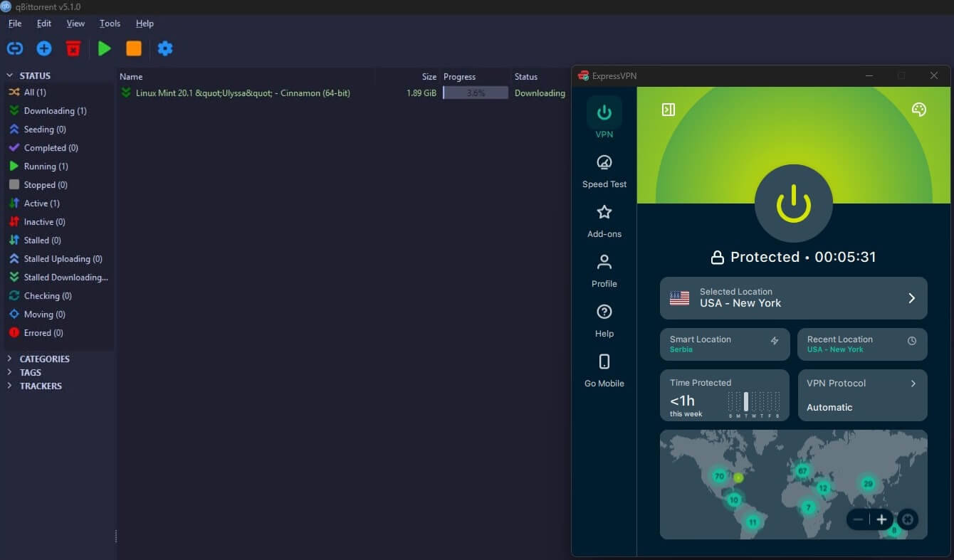Viewport: 954px width, 560px height.
Task: Select the VPN sidebar tab in ExpressVPN
Action: pos(604,119)
